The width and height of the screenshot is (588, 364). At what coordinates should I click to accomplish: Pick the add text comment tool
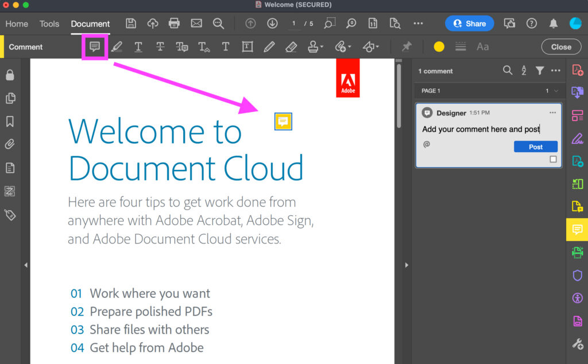tap(225, 47)
